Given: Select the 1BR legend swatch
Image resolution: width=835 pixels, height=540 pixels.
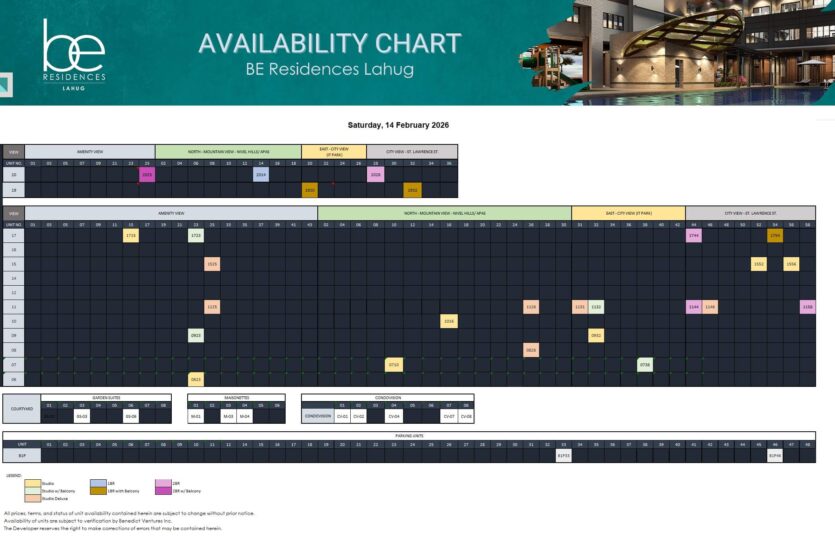Looking at the screenshot, I should pos(99,483).
